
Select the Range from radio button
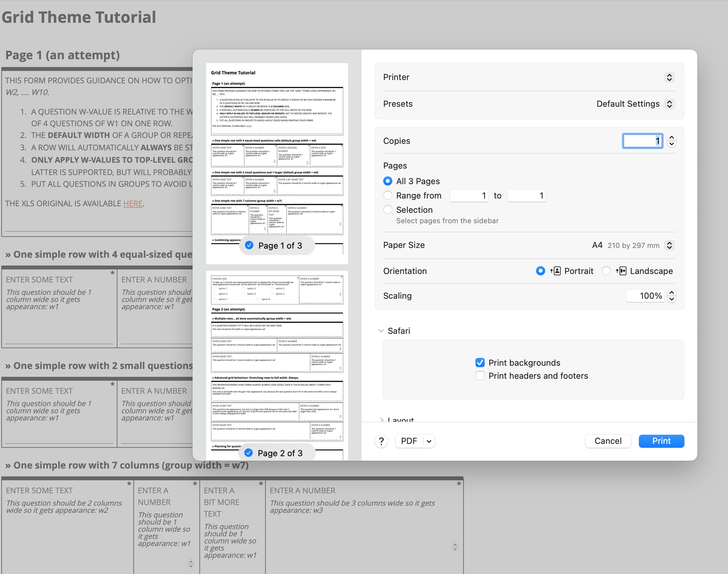click(387, 195)
